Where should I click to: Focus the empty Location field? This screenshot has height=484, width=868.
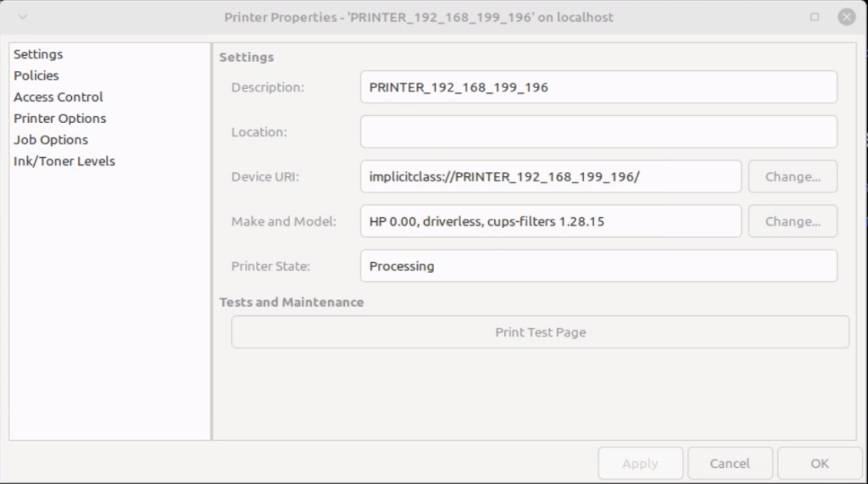(x=598, y=132)
